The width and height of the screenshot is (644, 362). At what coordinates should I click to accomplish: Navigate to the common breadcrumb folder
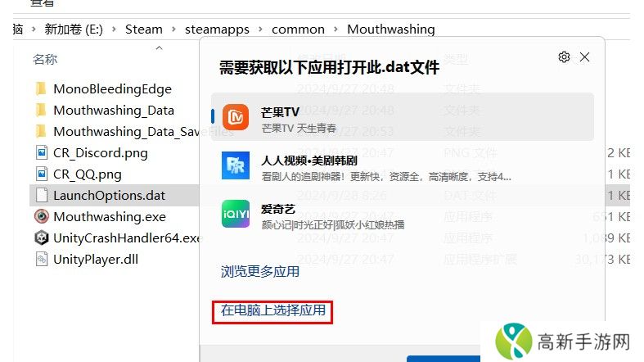[x=298, y=29]
